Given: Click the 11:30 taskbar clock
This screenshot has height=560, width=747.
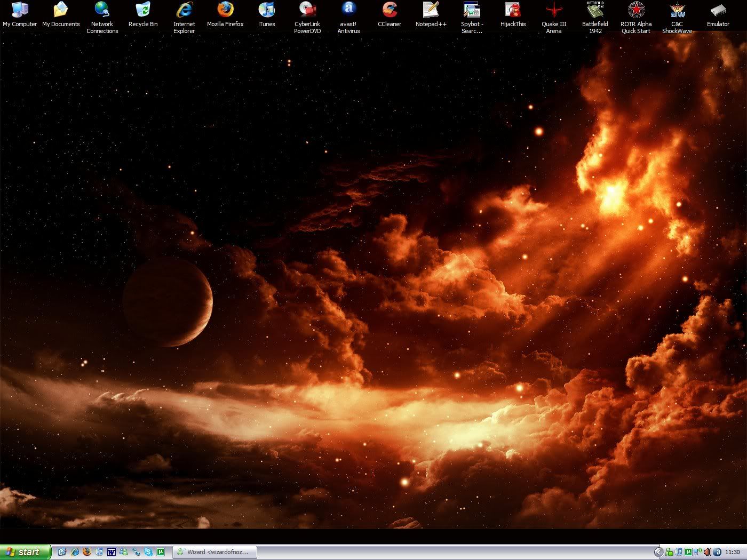Looking at the screenshot, I should pos(733,552).
